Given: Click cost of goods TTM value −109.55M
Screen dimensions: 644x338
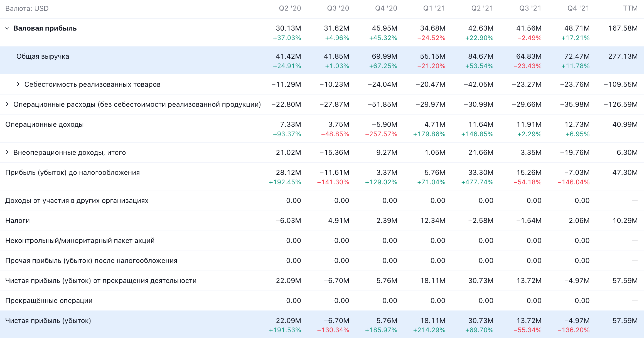Looking at the screenshot, I should tap(621, 84).
